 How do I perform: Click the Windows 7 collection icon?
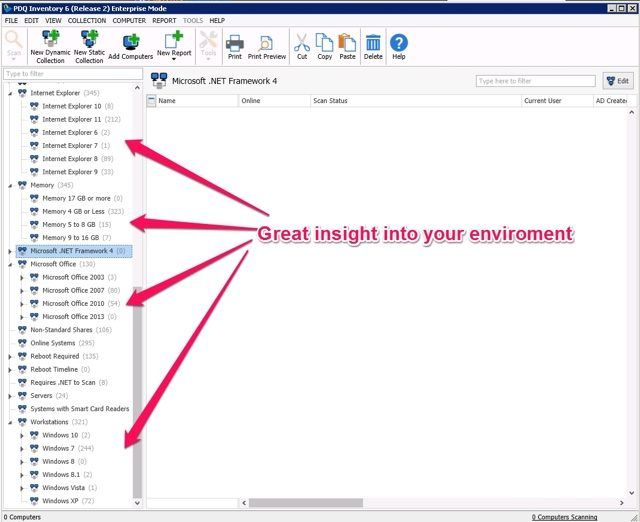pyautogui.click(x=34, y=448)
